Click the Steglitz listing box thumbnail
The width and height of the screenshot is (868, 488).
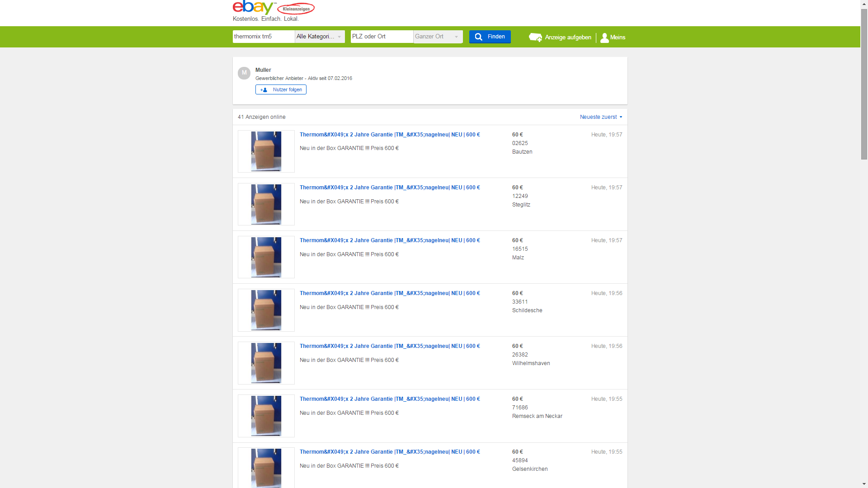pos(266,204)
